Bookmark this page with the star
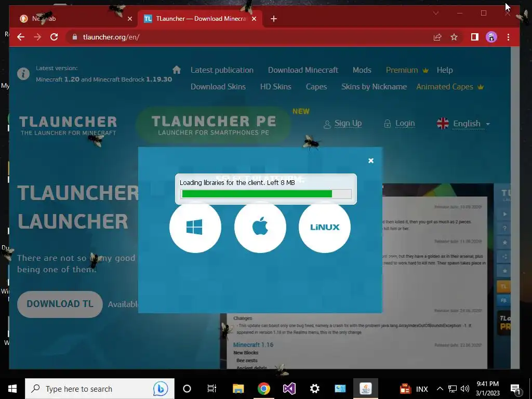 [x=454, y=37]
